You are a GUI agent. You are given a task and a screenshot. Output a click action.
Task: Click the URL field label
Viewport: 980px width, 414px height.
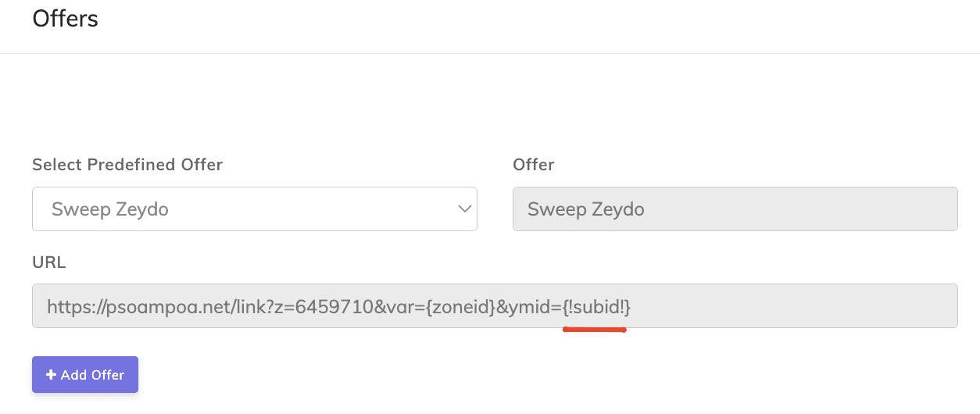pyautogui.click(x=48, y=262)
